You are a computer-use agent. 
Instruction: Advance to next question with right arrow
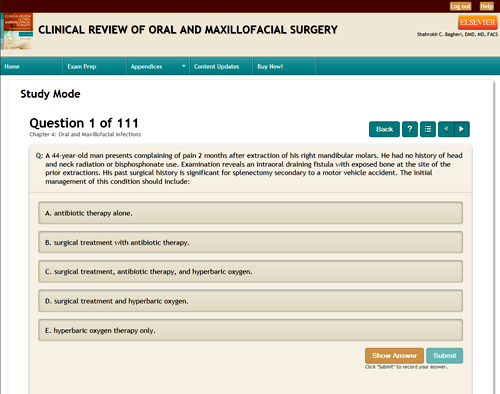tap(462, 129)
